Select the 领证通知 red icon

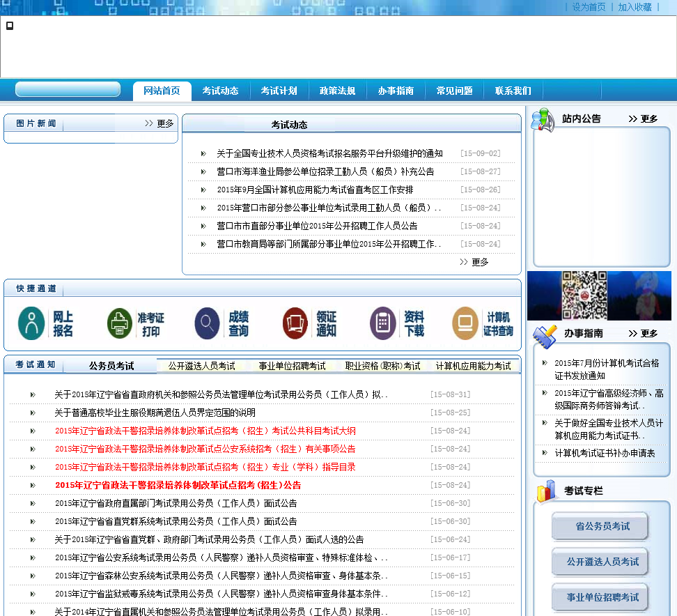295,323
